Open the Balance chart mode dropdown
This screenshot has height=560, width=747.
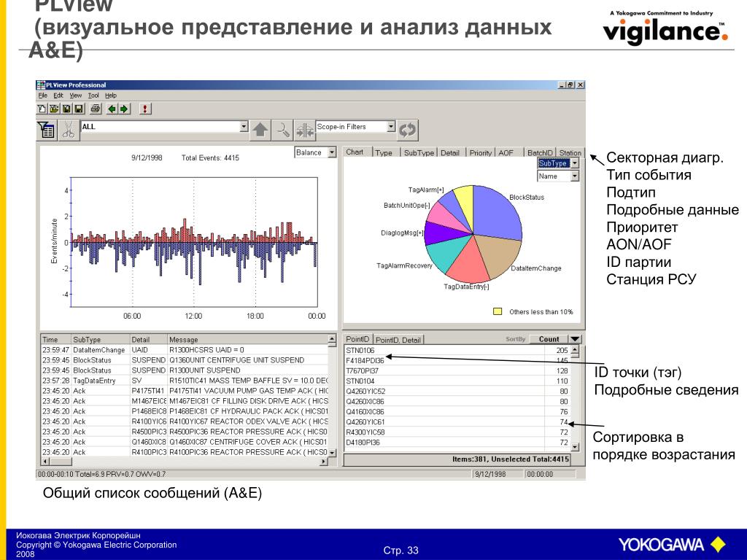pyautogui.click(x=332, y=152)
